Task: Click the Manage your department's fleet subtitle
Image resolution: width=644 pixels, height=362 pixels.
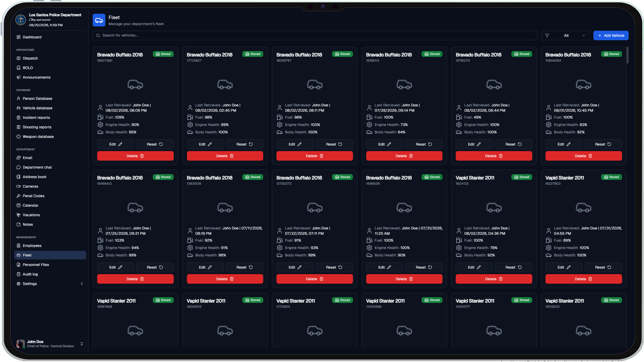Action: tap(137, 24)
